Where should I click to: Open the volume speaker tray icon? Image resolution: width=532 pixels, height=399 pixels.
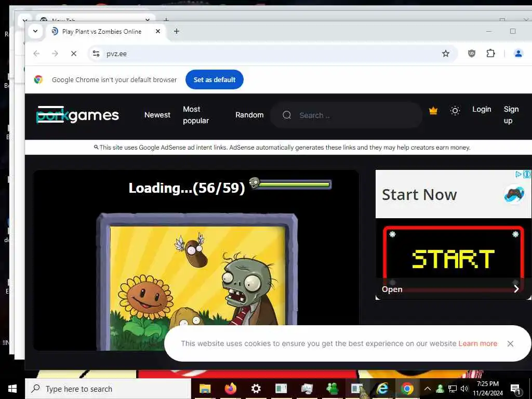coord(464,389)
